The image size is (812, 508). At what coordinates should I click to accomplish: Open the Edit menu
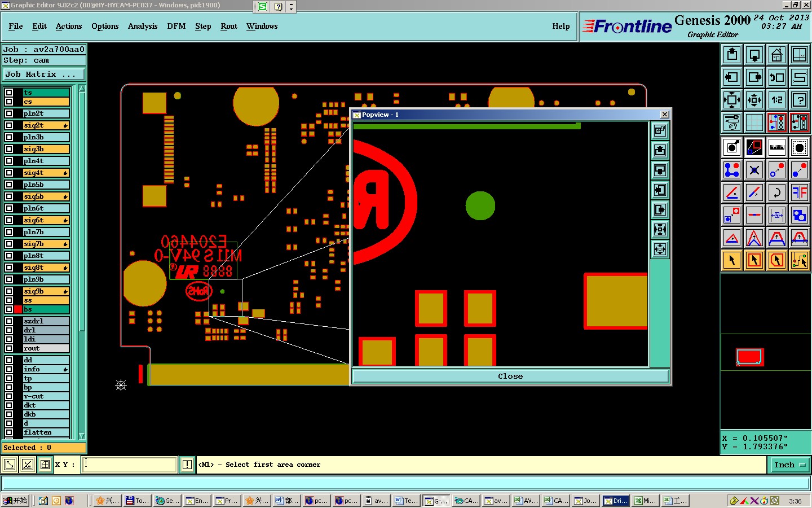tap(39, 26)
